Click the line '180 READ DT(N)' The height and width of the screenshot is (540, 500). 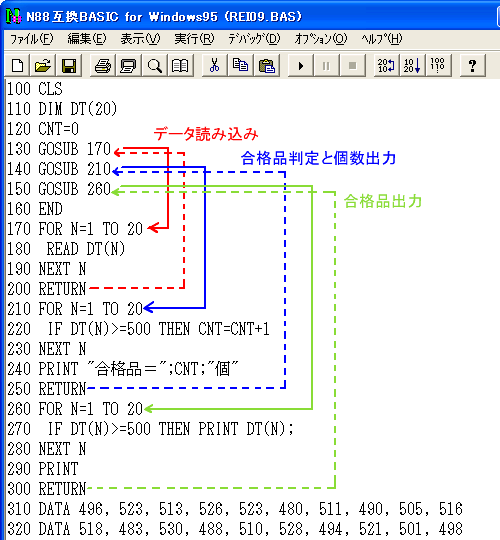tap(66, 249)
